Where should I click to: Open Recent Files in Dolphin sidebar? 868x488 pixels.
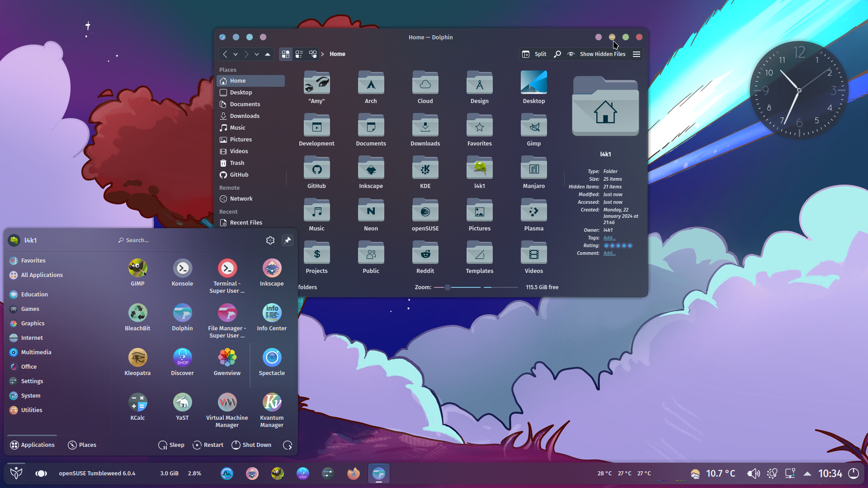tap(251, 223)
